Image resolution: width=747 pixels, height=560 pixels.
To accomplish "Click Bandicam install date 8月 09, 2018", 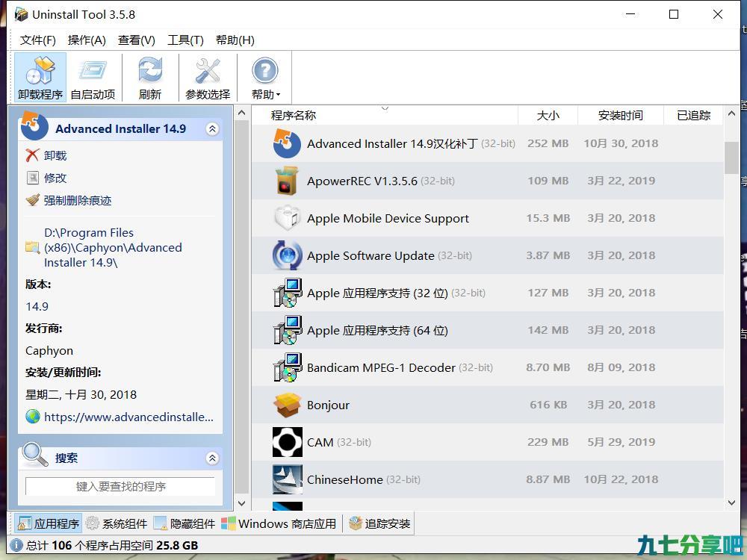I will 622,367.
